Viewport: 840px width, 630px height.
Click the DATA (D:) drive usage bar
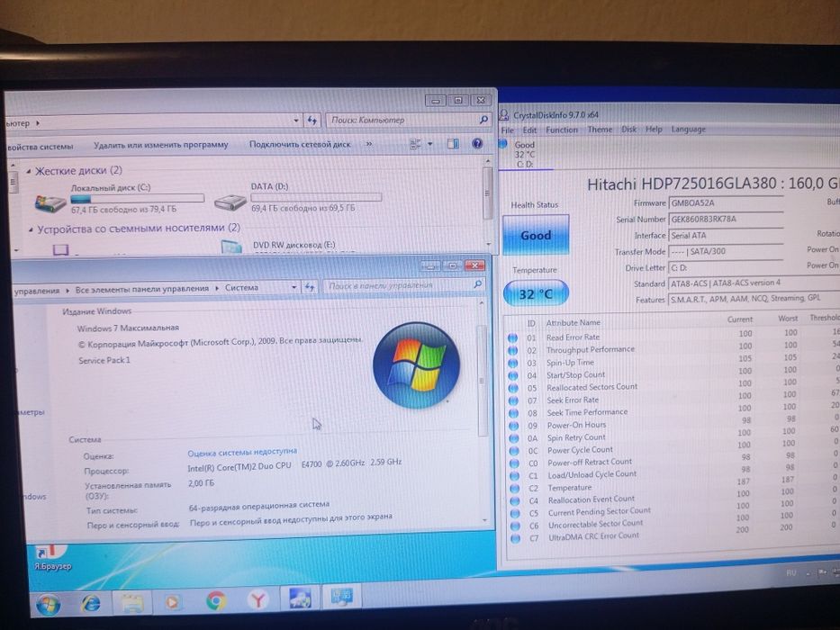coord(316,197)
